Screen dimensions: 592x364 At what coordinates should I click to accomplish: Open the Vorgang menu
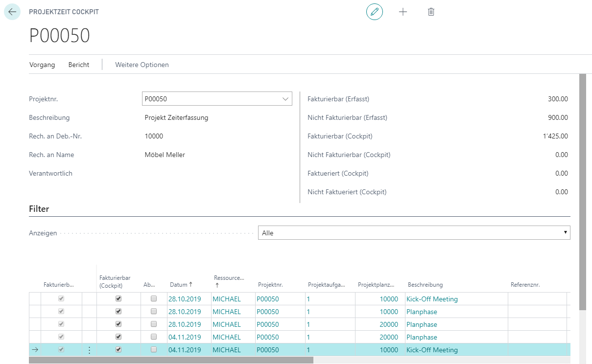pyautogui.click(x=42, y=65)
